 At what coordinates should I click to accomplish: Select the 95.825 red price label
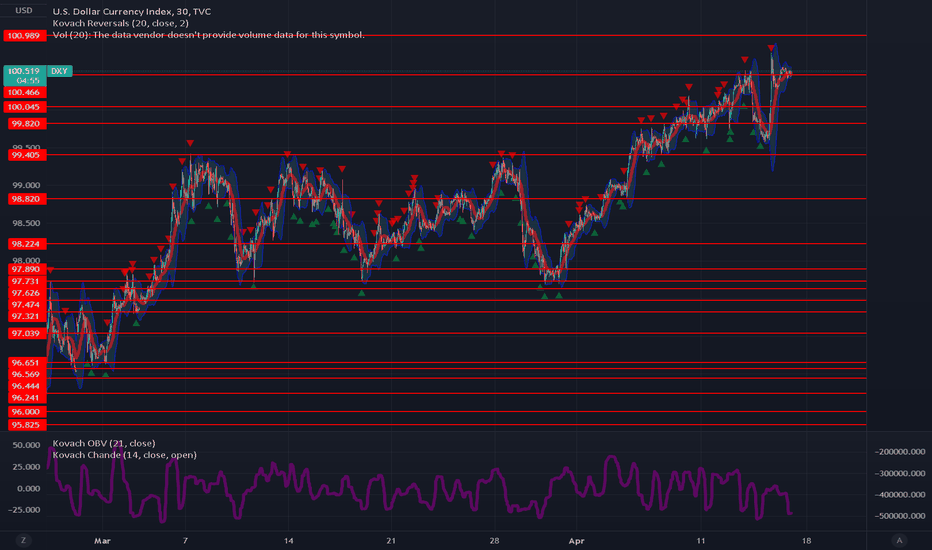[x=26, y=425]
